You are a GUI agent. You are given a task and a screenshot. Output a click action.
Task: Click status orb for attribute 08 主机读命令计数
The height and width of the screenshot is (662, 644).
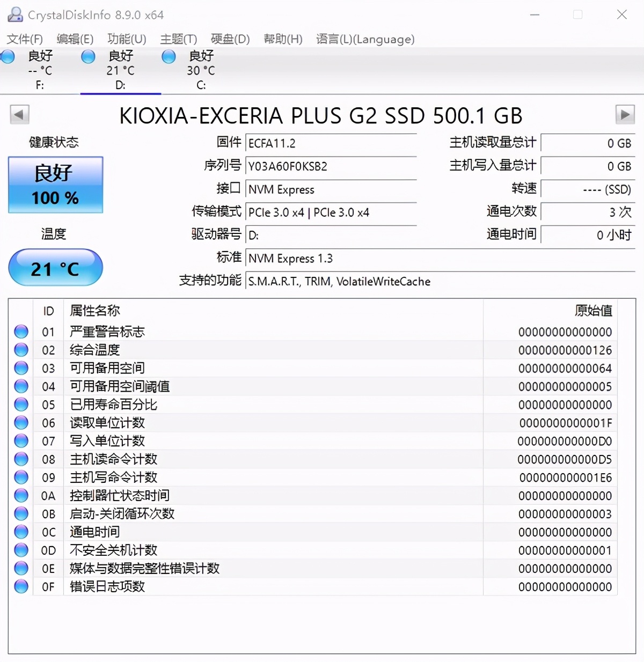pos(21,459)
